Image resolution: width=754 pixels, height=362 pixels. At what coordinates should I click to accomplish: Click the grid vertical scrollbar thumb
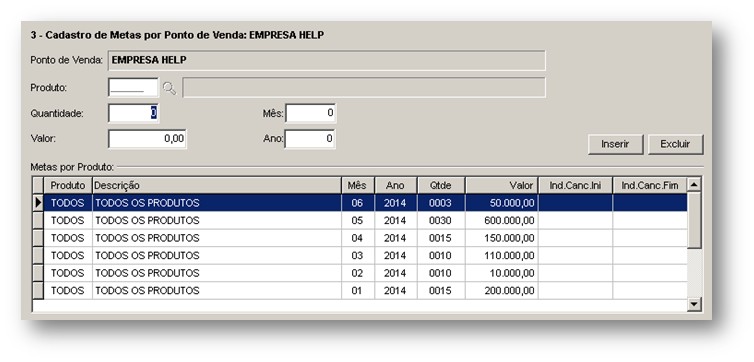[694, 220]
